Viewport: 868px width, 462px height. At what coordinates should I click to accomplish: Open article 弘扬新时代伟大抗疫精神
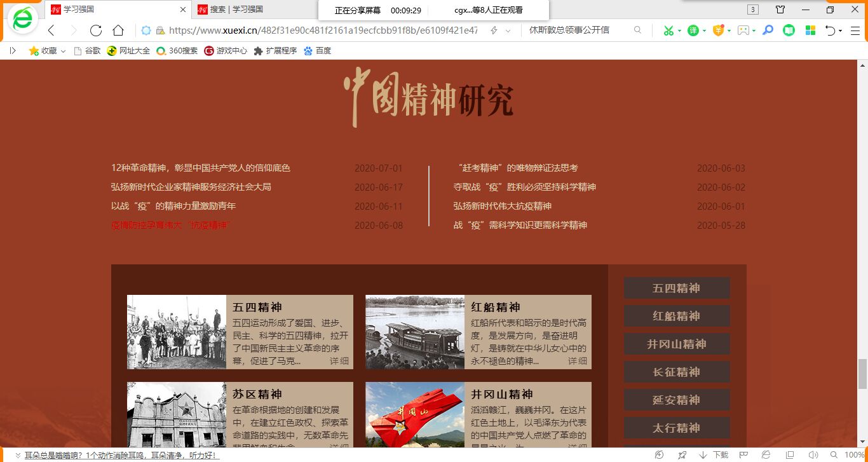coord(502,207)
